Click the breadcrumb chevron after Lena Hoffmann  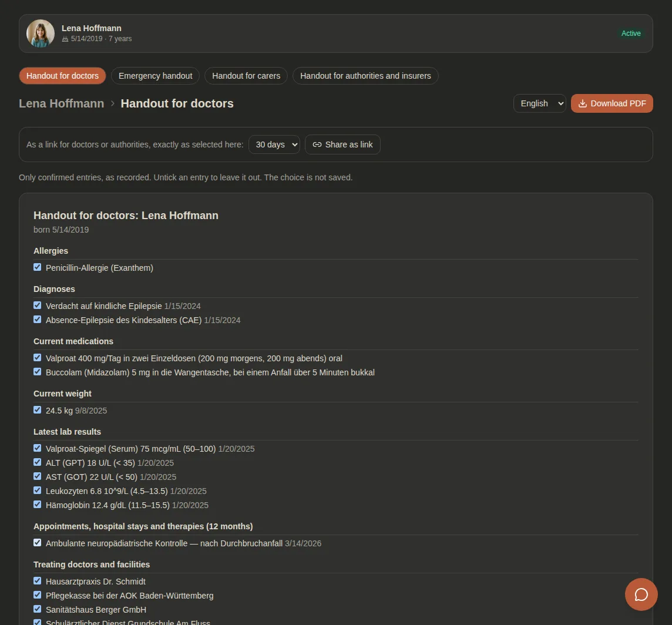[112, 103]
